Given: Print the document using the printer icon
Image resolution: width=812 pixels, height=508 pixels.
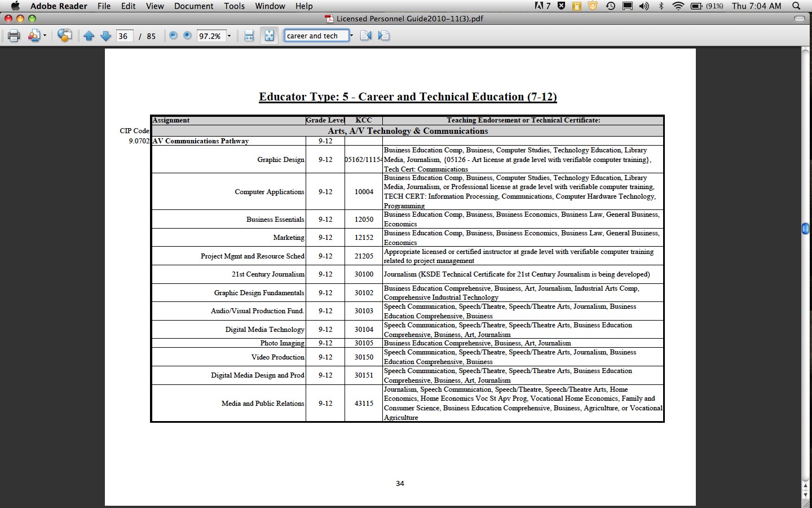Looking at the screenshot, I should pyautogui.click(x=14, y=36).
